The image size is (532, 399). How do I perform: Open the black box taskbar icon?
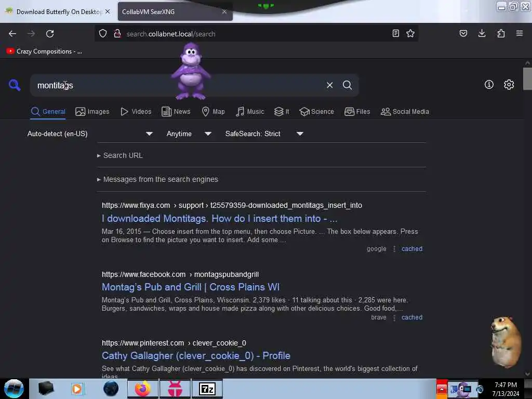click(x=46, y=389)
